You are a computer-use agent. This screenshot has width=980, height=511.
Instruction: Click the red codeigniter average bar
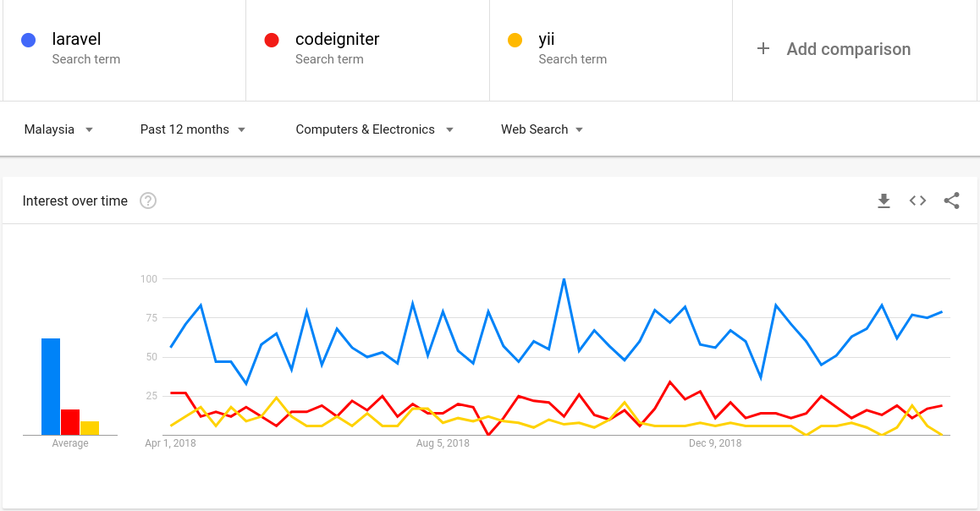[70, 422]
